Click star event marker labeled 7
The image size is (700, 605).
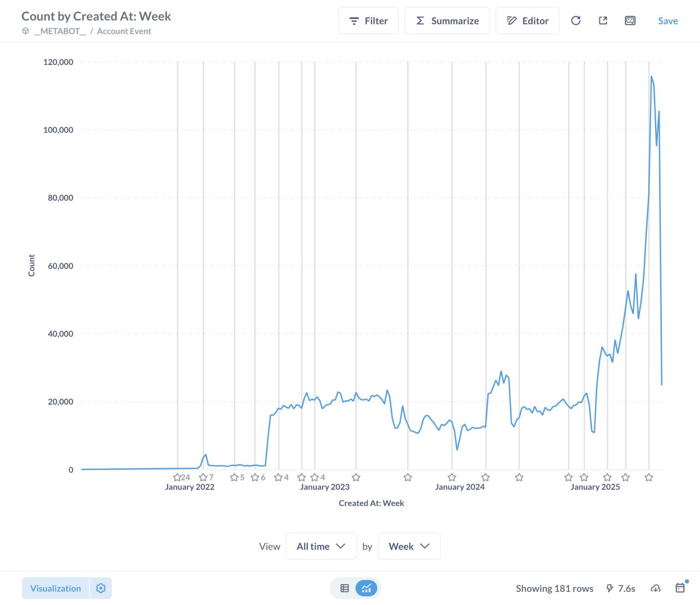[x=204, y=477]
